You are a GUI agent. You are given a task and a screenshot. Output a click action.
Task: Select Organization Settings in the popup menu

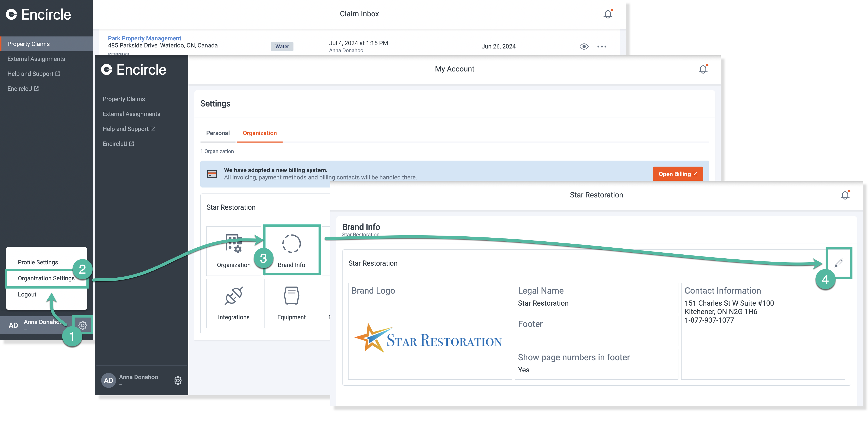pos(46,278)
